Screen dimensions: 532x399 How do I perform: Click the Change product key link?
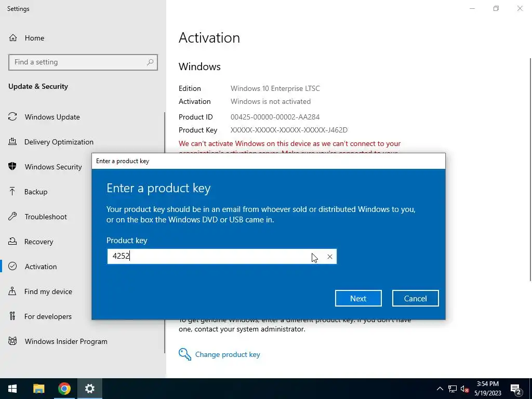pos(228,354)
